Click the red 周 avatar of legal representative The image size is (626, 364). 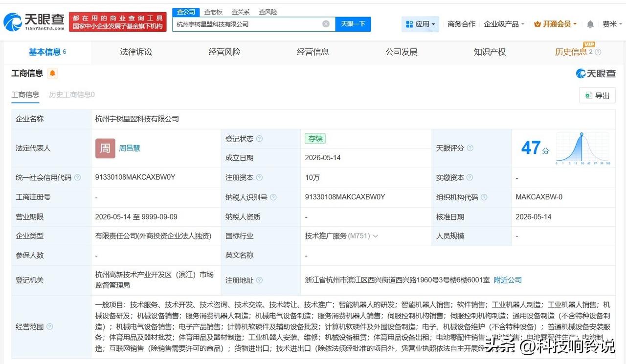click(x=105, y=148)
